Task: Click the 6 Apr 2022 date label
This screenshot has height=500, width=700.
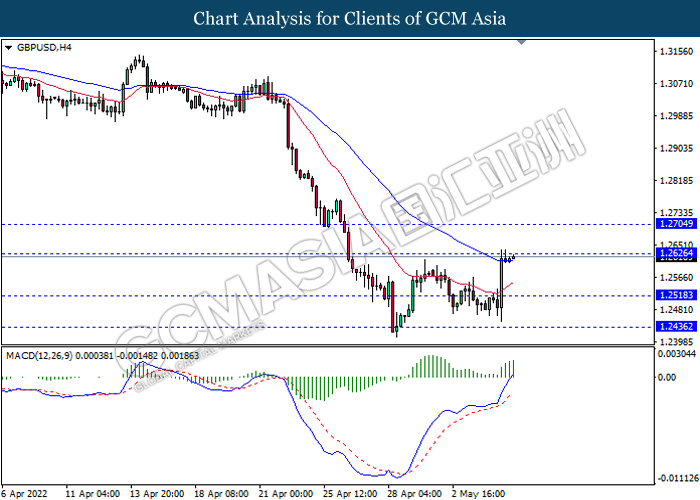Action: point(25,494)
